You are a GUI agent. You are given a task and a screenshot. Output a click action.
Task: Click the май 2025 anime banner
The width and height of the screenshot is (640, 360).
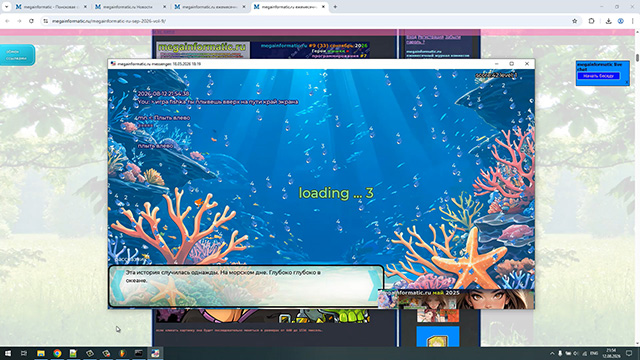pyautogui.click(x=456, y=299)
